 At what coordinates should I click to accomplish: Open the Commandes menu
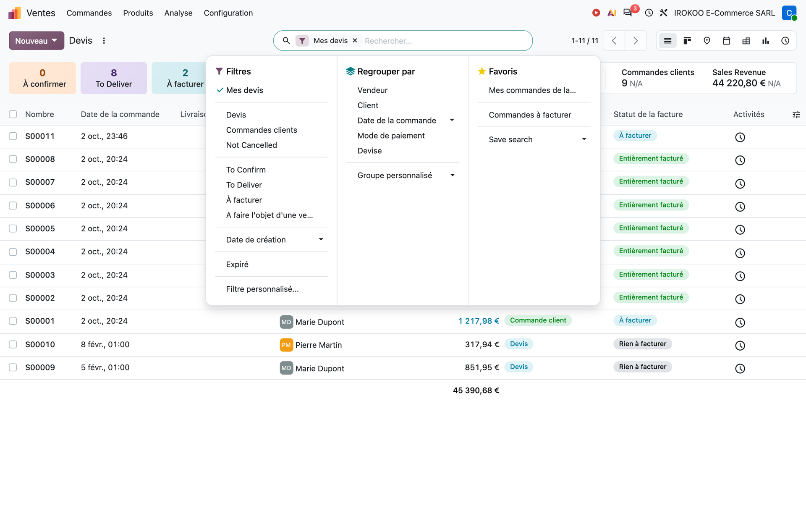pyautogui.click(x=89, y=13)
